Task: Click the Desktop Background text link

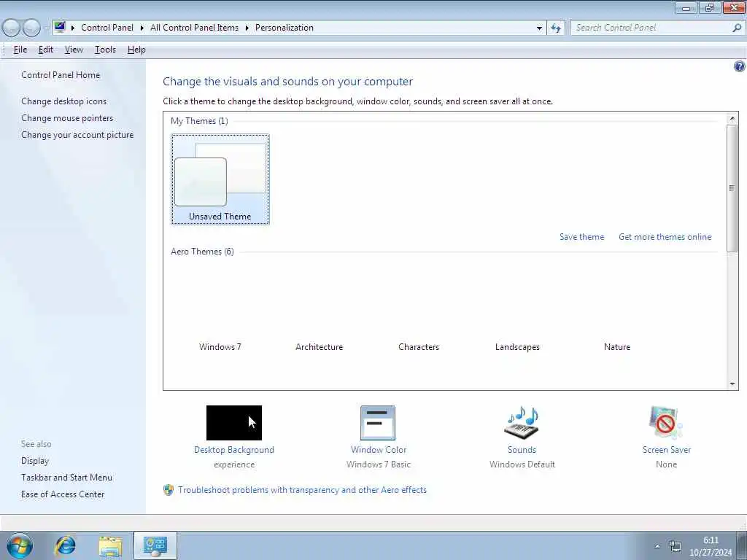Action: 234,450
